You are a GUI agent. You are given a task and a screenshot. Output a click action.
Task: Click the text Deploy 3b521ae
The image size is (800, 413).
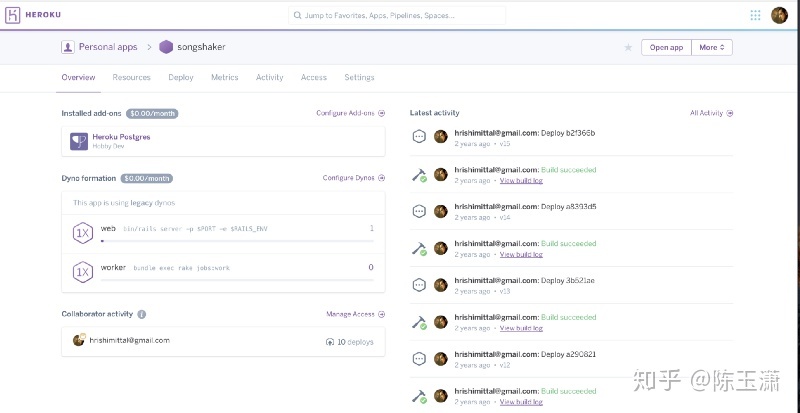coord(567,280)
